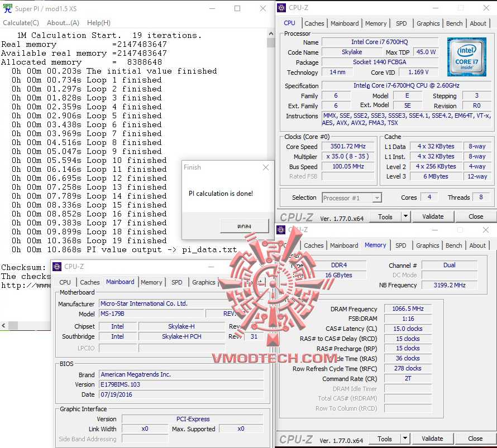Click the CAS# Latency value 15.0 clocks
This screenshot has height=448, width=497.
pyautogui.click(x=408, y=329)
